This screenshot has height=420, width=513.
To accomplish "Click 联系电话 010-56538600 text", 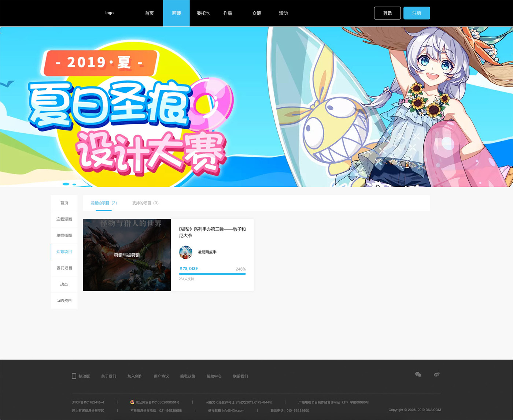I will point(290,410).
